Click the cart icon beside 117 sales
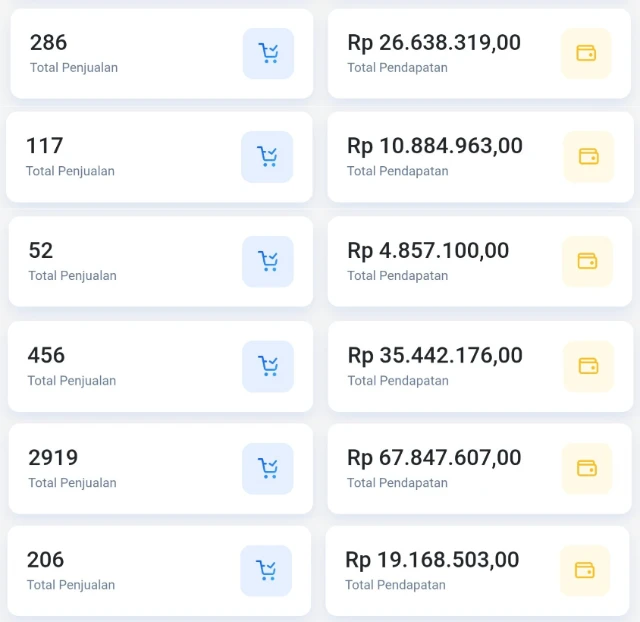 267,156
